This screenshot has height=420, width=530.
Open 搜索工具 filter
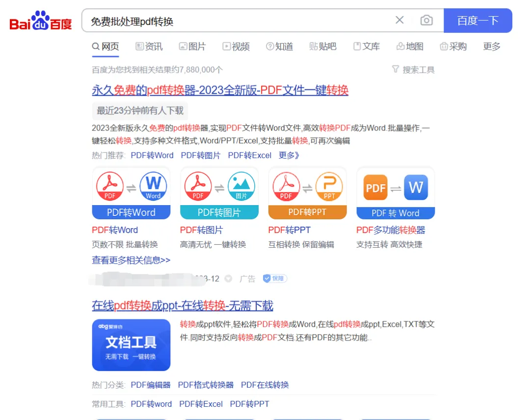pos(413,70)
